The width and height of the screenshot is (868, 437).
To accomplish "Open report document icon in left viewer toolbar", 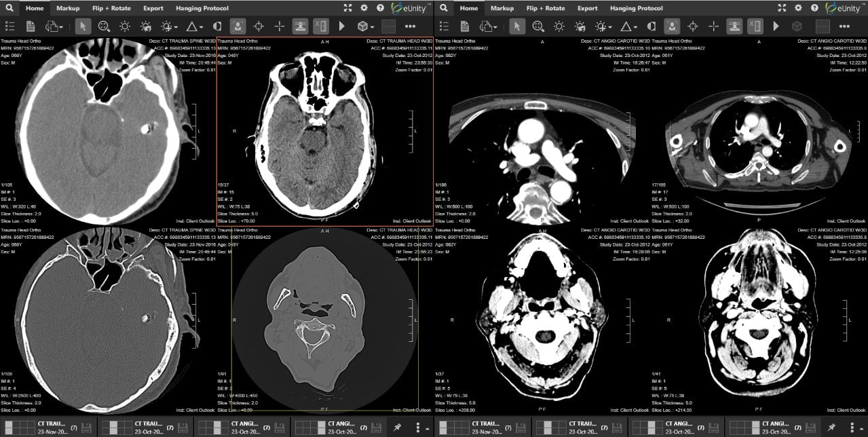I will 31,26.
